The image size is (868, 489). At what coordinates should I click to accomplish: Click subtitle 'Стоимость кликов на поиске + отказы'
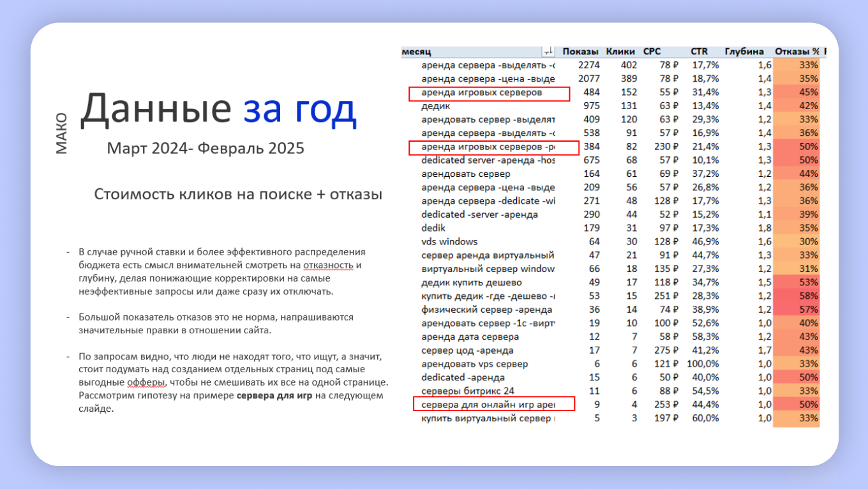click(238, 195)
